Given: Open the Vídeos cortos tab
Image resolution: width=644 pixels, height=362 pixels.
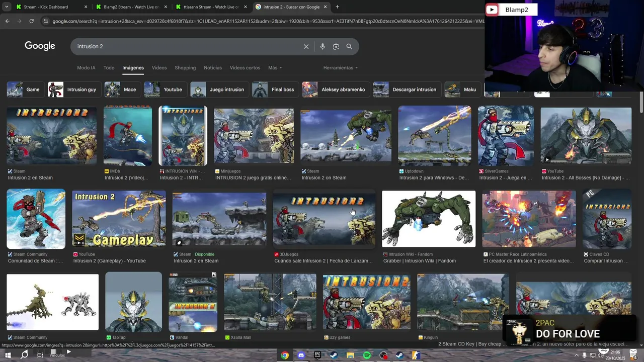Looking at the screenshot, I should click(x=245, y=68).
